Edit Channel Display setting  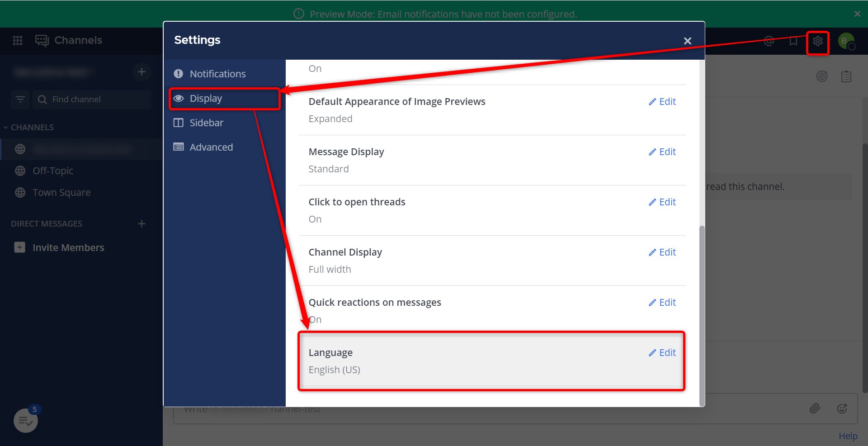[x=662, y=252]
